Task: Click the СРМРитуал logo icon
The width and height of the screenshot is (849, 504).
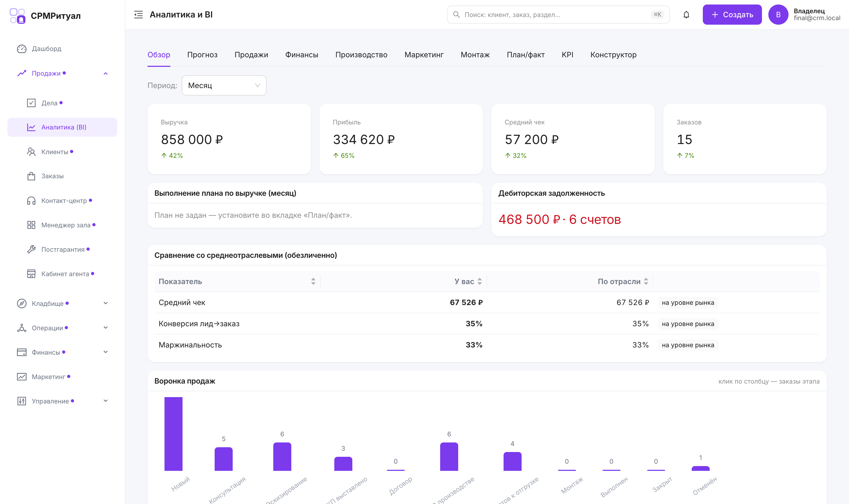Action: [x=17, y=16]
